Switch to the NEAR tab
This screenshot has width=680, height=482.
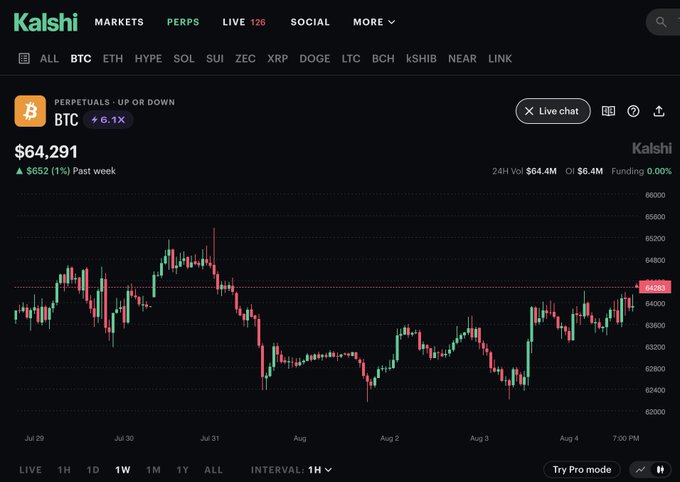(x=462, y=59)
